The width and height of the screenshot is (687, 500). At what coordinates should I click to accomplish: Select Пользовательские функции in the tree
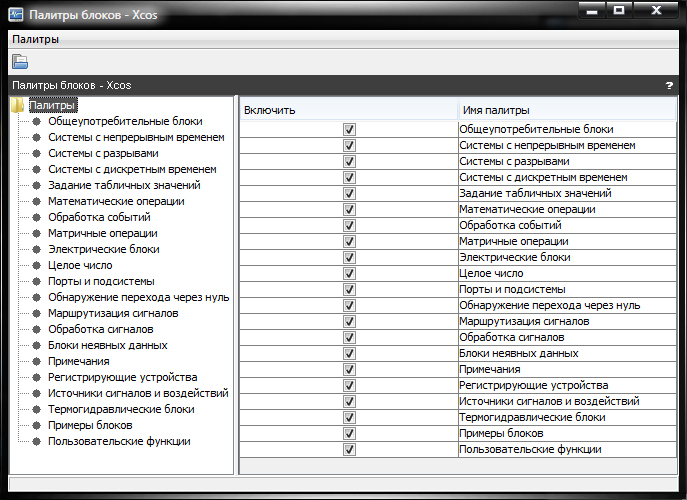[119, 441]
